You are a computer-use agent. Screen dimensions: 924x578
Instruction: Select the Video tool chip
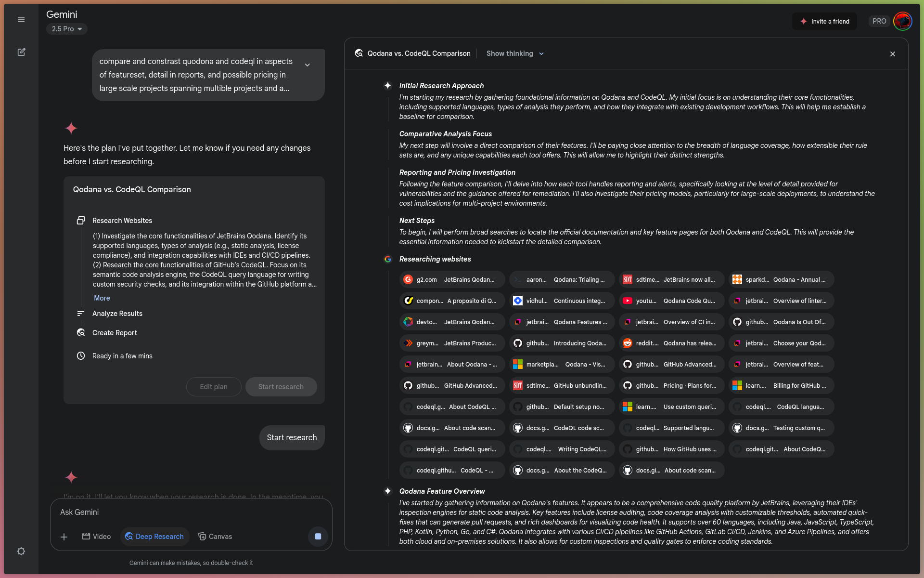pos(96,537)
